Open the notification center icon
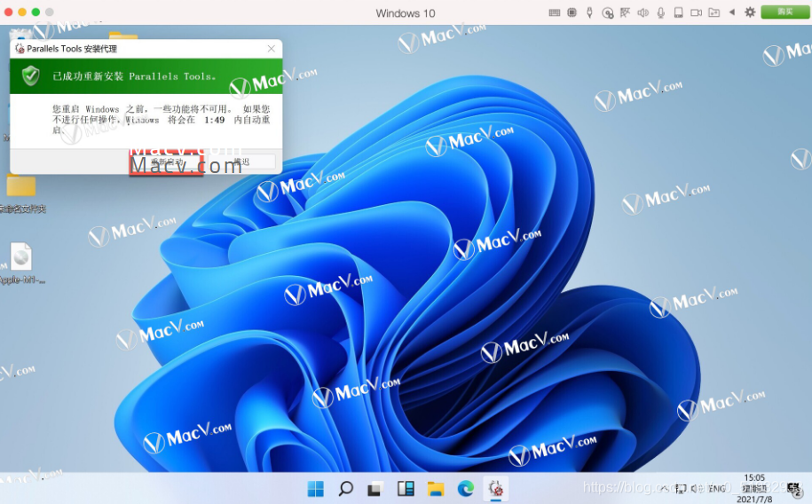The width and height of the screenshot is (812, 504). coord(793,488)
